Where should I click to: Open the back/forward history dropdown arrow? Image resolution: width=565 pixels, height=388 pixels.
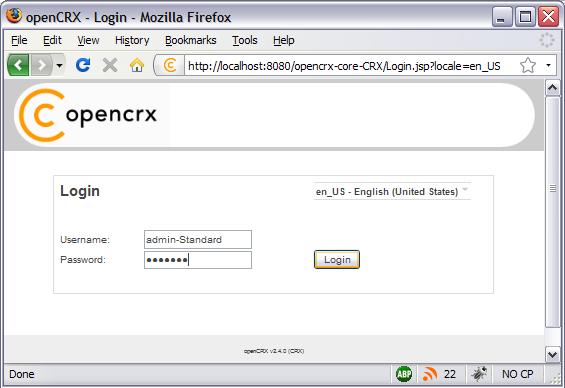pyautogui.click(x=59, y=66)
